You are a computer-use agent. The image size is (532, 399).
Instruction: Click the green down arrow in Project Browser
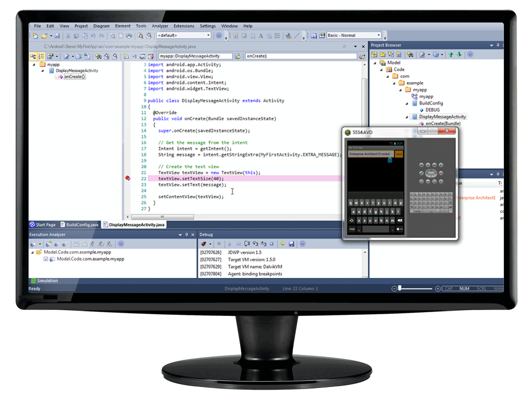459,55
